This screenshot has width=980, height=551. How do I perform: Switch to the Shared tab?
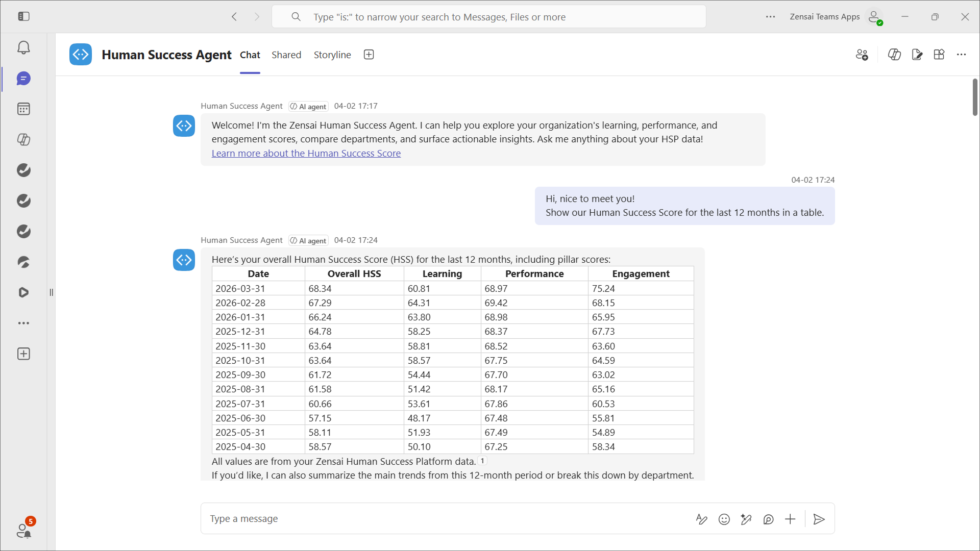pos(286,55)
